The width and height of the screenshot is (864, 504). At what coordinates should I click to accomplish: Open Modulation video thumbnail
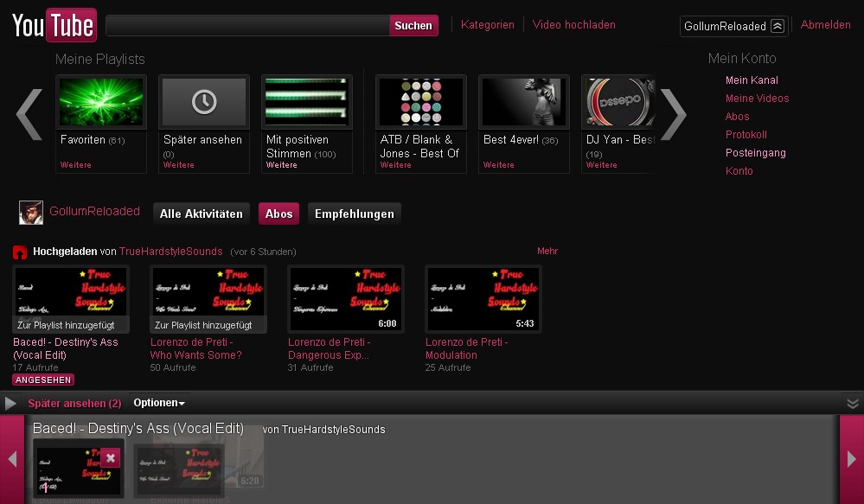pos(483,299)
